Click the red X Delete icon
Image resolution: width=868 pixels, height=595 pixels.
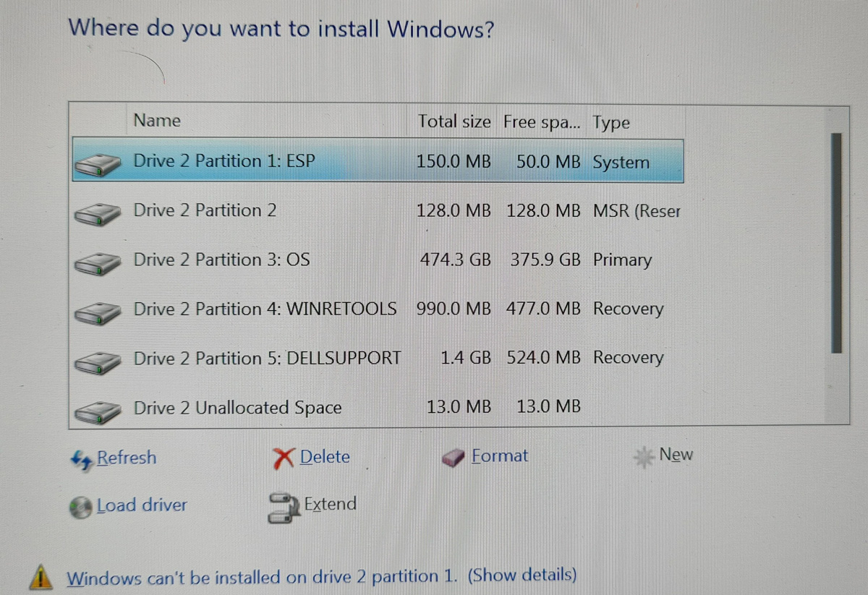coord(286,456)
